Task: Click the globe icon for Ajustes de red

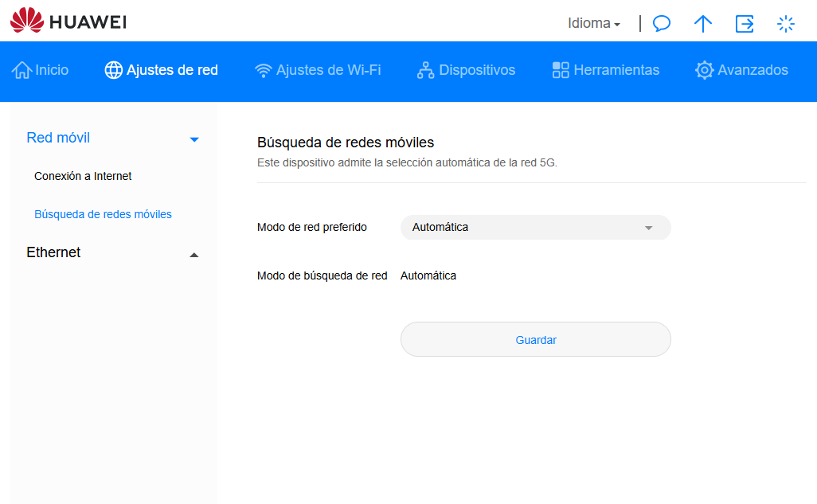Action: [x=114, y=70]
